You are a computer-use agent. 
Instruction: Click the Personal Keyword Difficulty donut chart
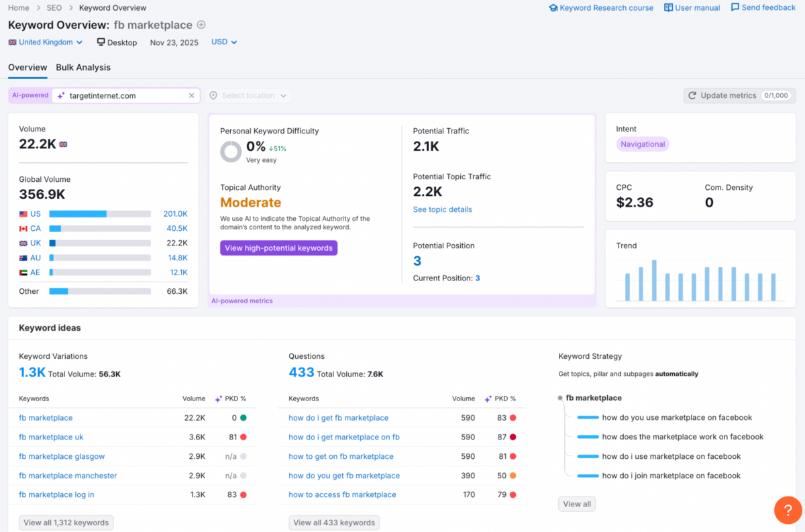coord(231,152)
